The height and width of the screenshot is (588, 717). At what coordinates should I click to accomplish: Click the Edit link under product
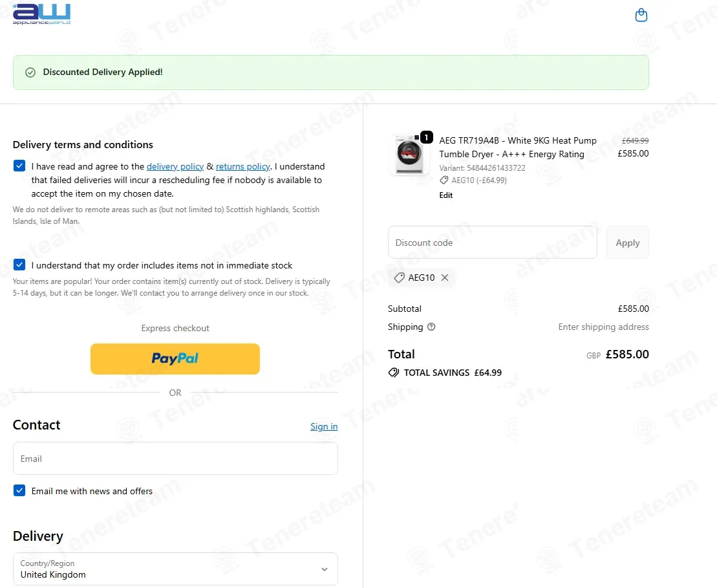pos(446,195)
